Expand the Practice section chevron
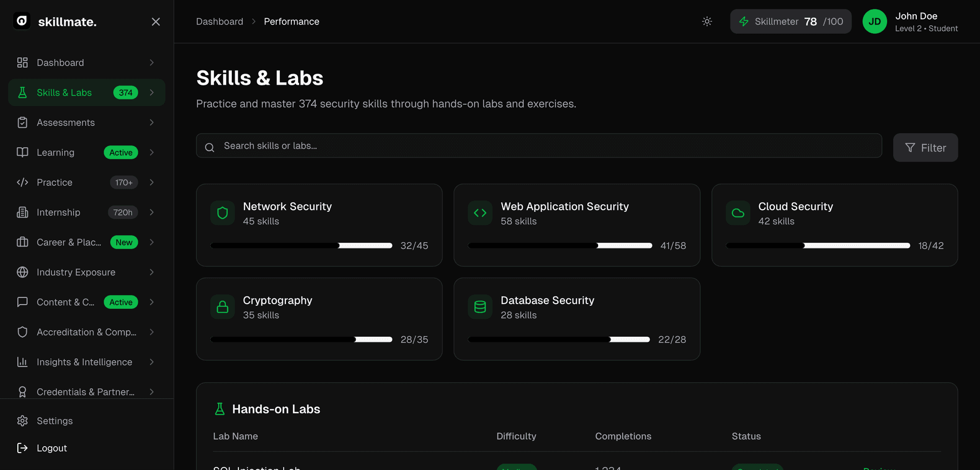Image resolution: width=980 pixels, height=470 pixels. (152, 182)
